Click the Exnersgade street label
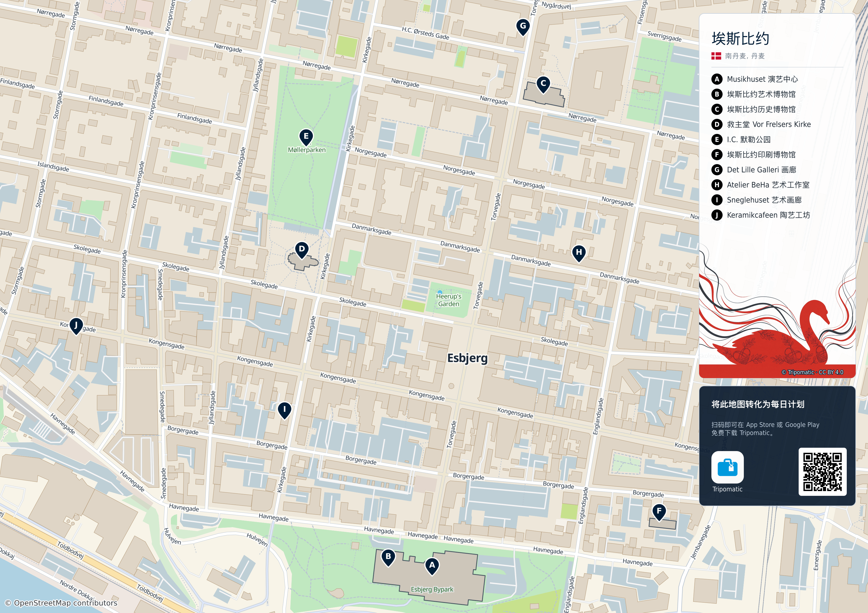Image resolution: width=868 pixels, height=613 pixels. (x=817, y=555)
